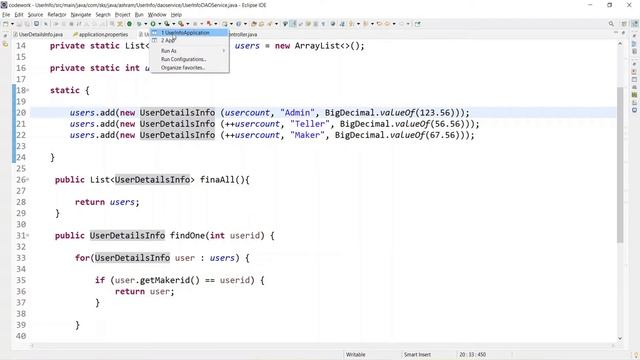This screenshot has width=640, height=360.
Task: Click the New file toolbar icon
Action: [x=6, y=24]
